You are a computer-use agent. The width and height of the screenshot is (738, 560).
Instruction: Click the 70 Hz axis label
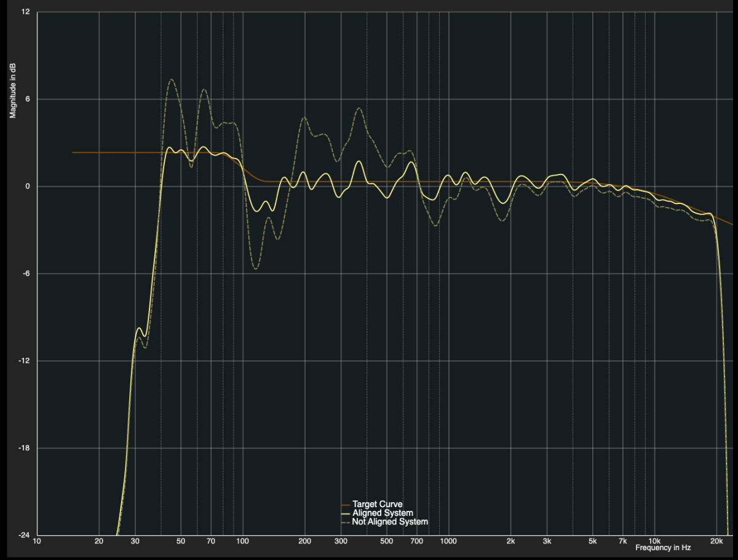[211, 542]
